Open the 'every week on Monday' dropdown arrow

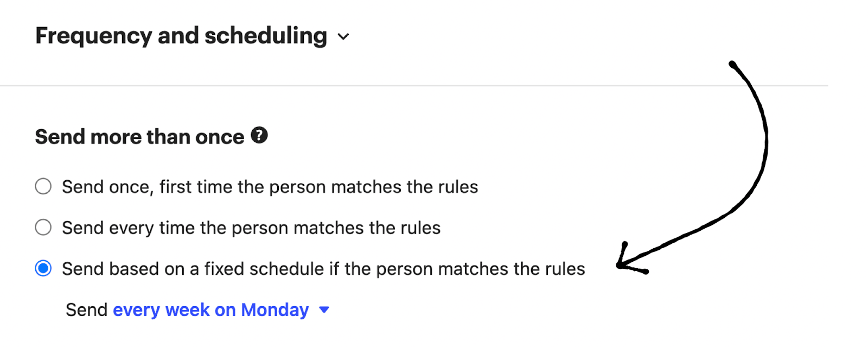point(324,310)
